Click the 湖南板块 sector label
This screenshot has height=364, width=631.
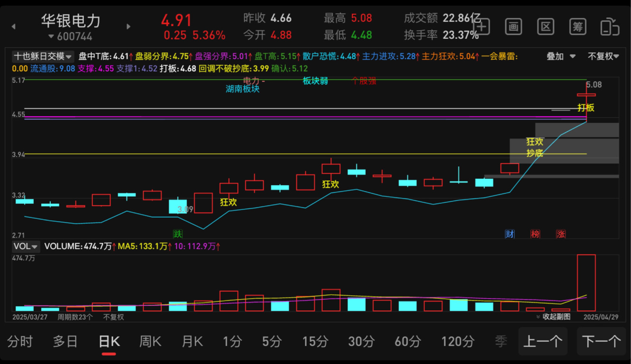click(x=243, y=89)
